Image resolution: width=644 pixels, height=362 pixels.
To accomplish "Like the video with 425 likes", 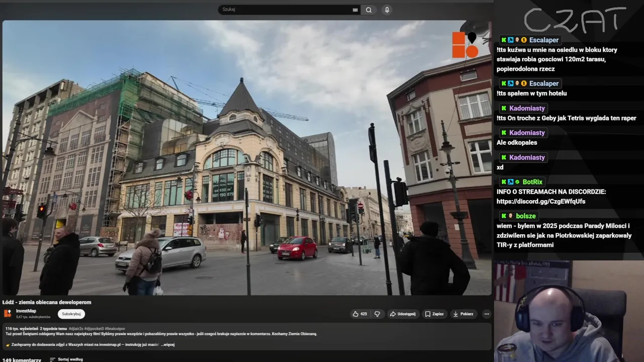I will click(x=359, y=314).
